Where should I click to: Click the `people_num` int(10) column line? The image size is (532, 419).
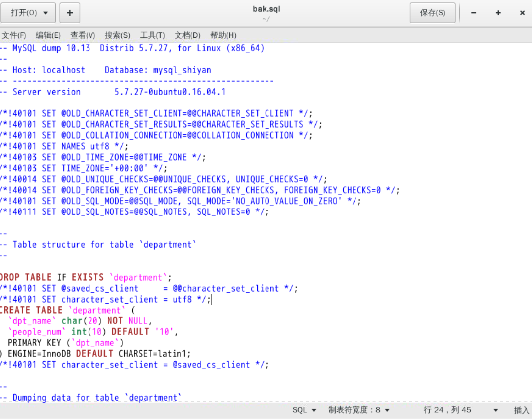pos(93,332)
